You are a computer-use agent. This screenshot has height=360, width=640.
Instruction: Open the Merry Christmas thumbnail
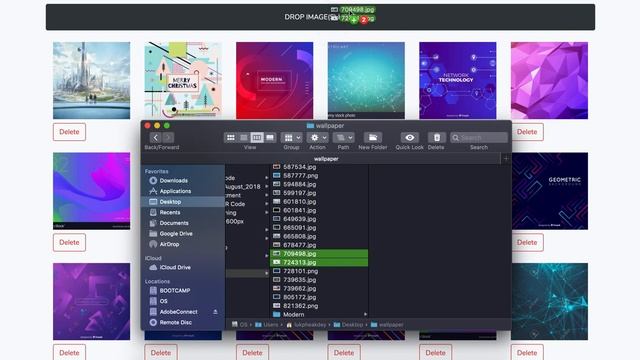point(183,80)
